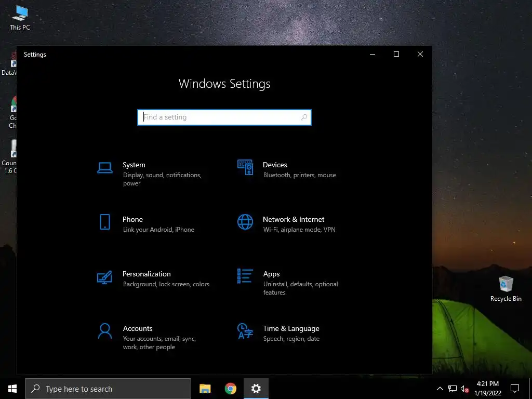Viewport: 532px width, 399px height.
Task: Click the text Display, sound, notifications, power
Action: pos(162,179)
